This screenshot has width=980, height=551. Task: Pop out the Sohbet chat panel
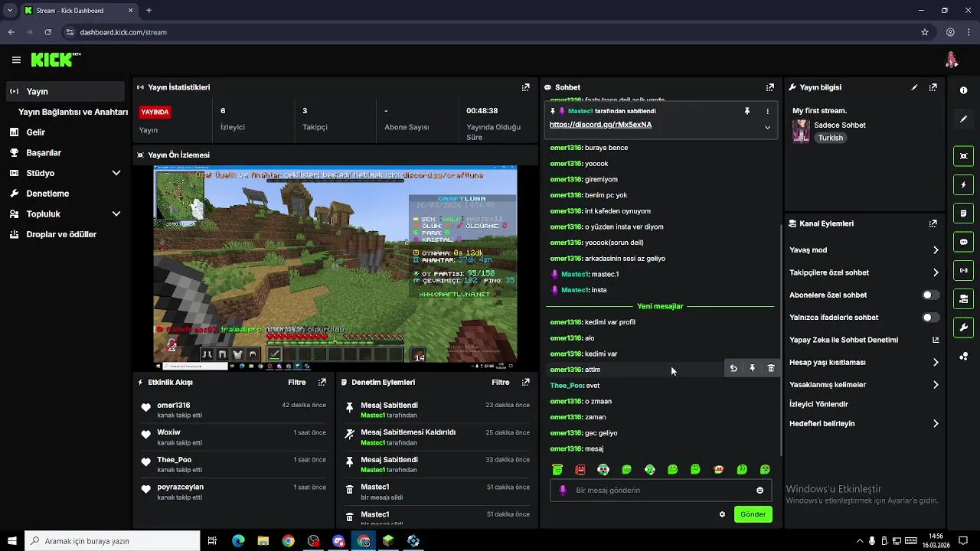770,87
